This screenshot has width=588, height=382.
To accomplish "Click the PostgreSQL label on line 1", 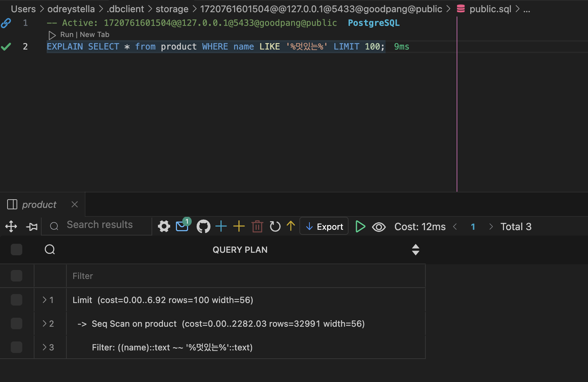I will (374, 23).
